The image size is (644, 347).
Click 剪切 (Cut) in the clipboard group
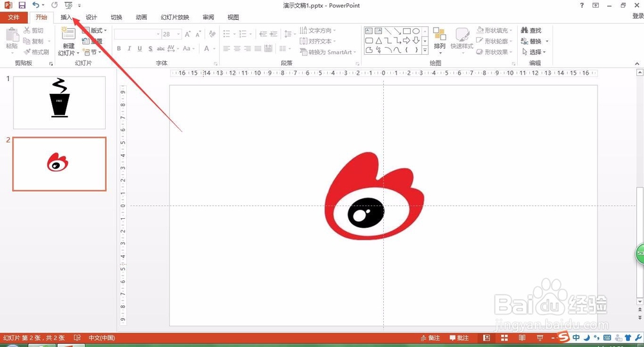pyautogui.click(x=33, y=30)
